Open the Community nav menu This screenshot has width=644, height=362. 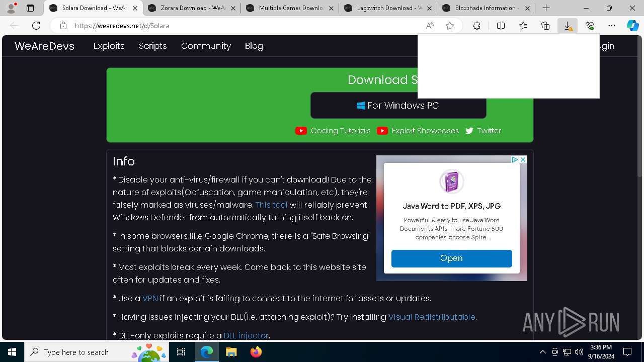[206, 46]
